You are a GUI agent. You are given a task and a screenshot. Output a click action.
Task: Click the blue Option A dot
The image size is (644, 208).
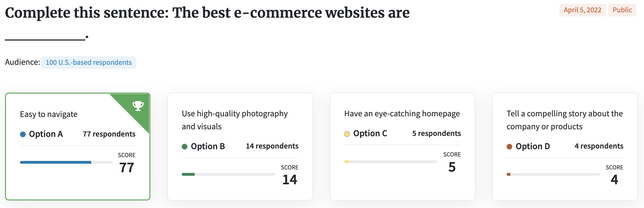23,134
